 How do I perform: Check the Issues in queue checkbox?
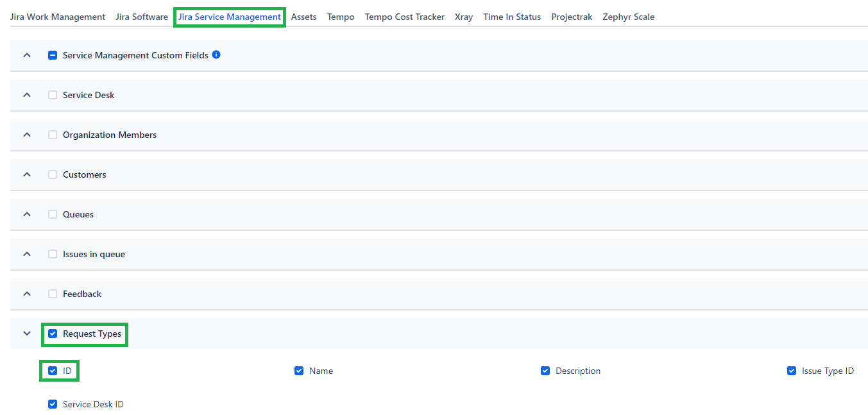click(53, 254)
